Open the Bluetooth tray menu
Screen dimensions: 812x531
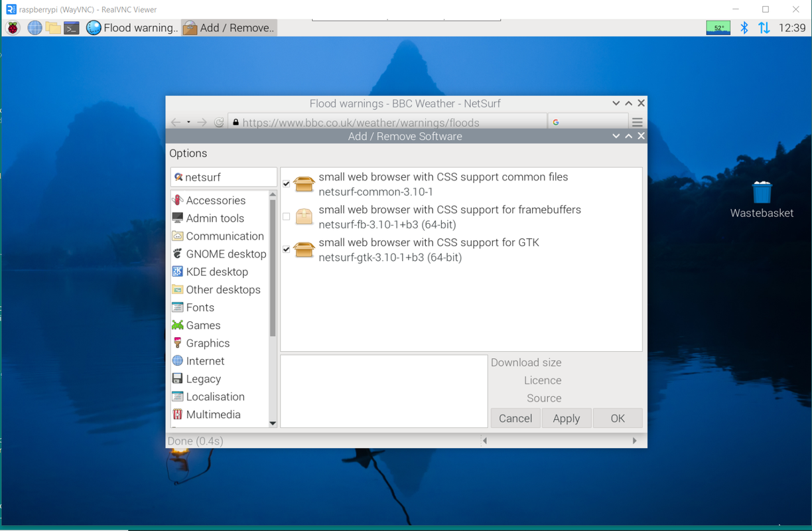point(744,28)
